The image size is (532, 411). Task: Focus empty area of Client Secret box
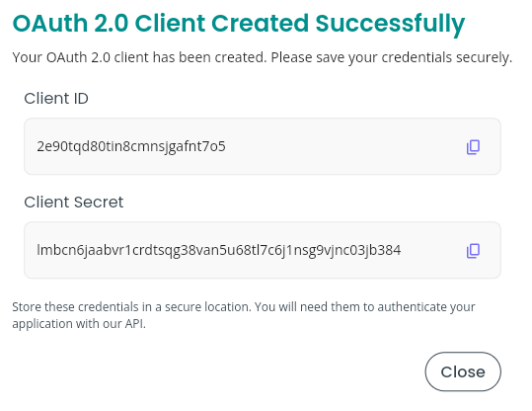(x=432, y=251)
